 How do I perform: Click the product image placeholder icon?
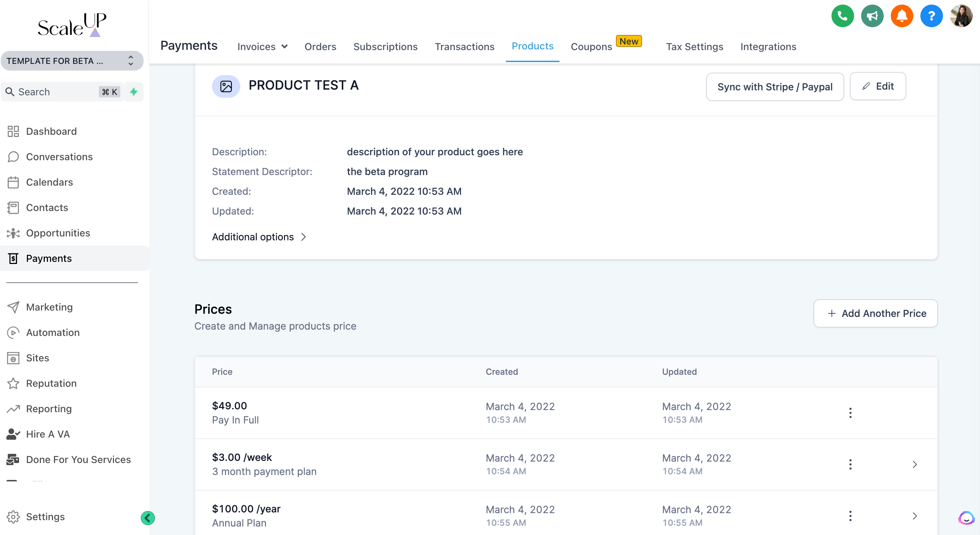[x=226, y=86]
